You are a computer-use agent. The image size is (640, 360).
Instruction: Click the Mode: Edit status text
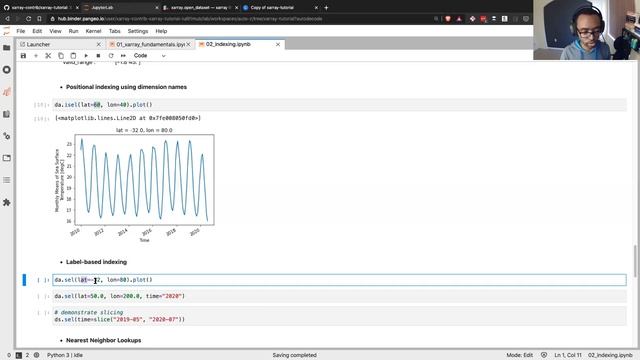point(520,355)
